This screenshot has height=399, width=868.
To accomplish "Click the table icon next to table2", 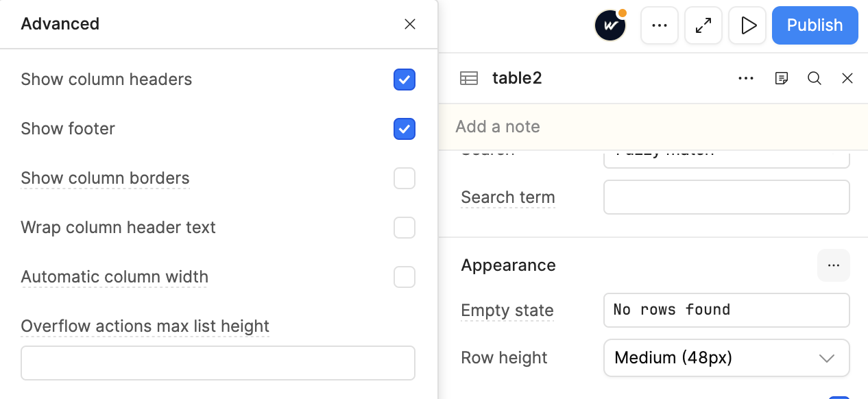I will coord(469,78).
